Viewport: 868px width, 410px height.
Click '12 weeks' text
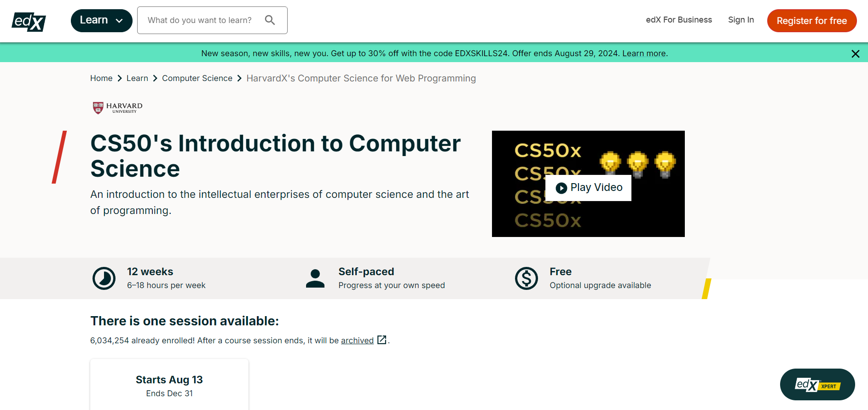[x=150, y=271]
